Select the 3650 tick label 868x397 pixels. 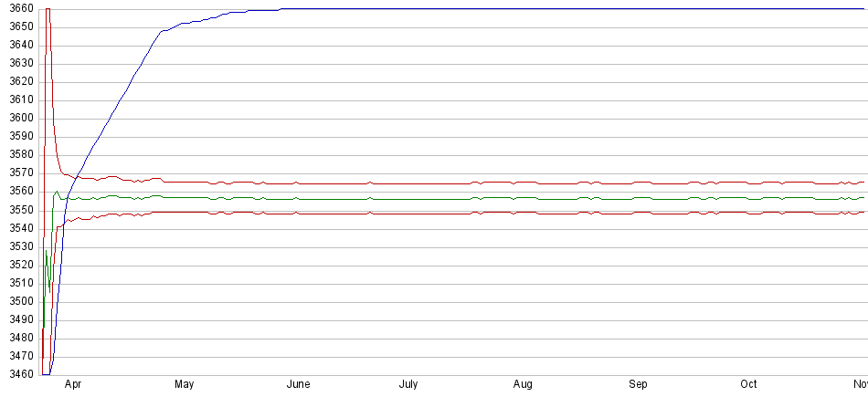[x=18, y=27]
